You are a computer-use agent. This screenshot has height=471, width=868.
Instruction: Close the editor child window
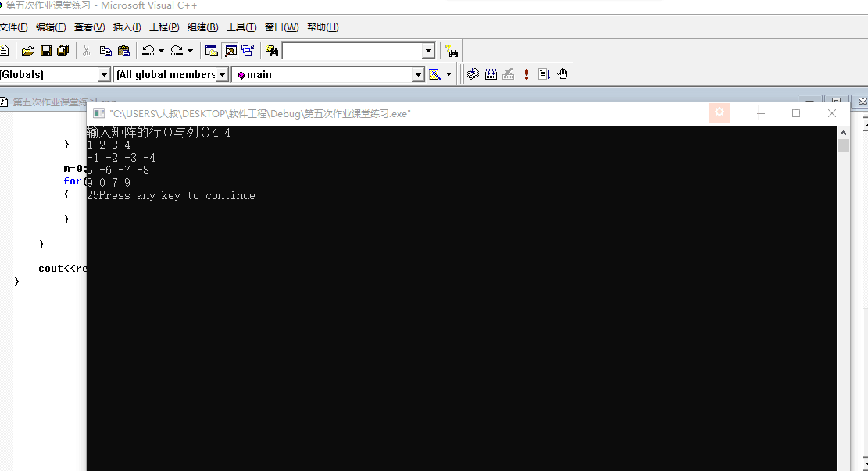862,102
